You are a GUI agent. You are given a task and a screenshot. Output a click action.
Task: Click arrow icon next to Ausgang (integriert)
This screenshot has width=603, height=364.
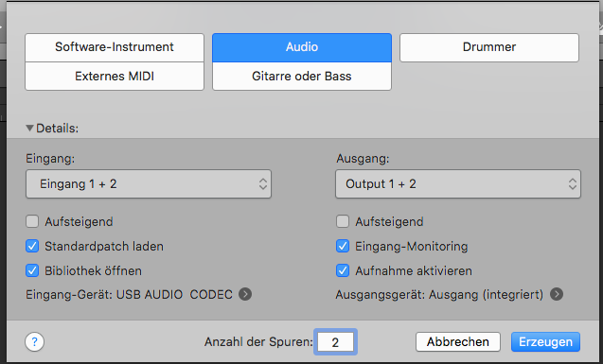pos(556,294)
